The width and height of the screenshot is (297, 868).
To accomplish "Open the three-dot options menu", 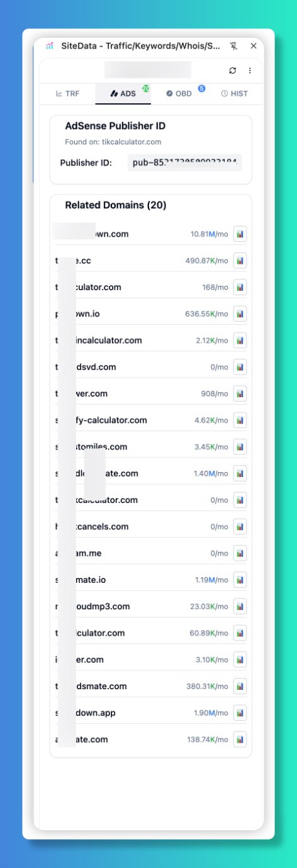I will pyautogui.click(x=250, y=70).
